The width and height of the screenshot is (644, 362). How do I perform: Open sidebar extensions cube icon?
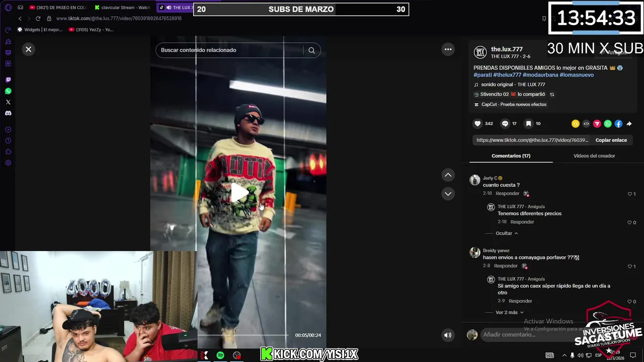tap(8, 152)
